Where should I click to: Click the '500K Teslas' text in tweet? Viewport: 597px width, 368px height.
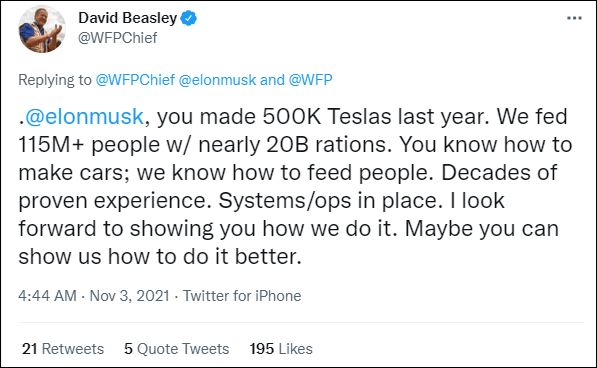(327, 116)
